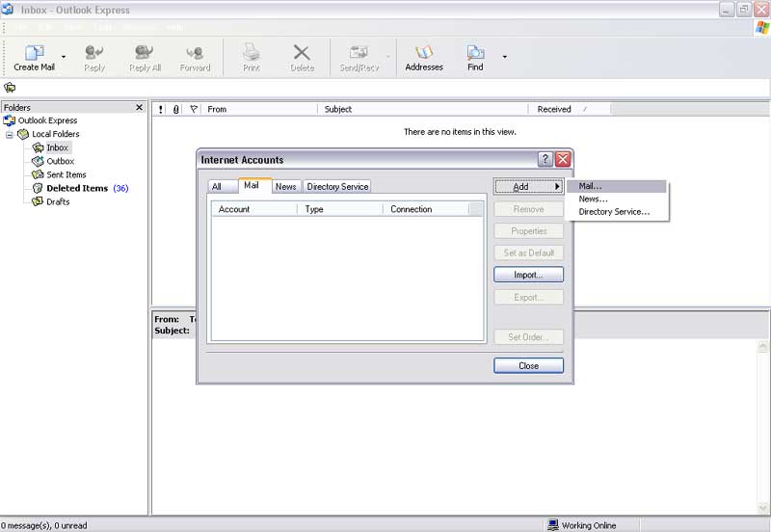
Task: Choose News... from the Add menu
Action: coord(617,199)
